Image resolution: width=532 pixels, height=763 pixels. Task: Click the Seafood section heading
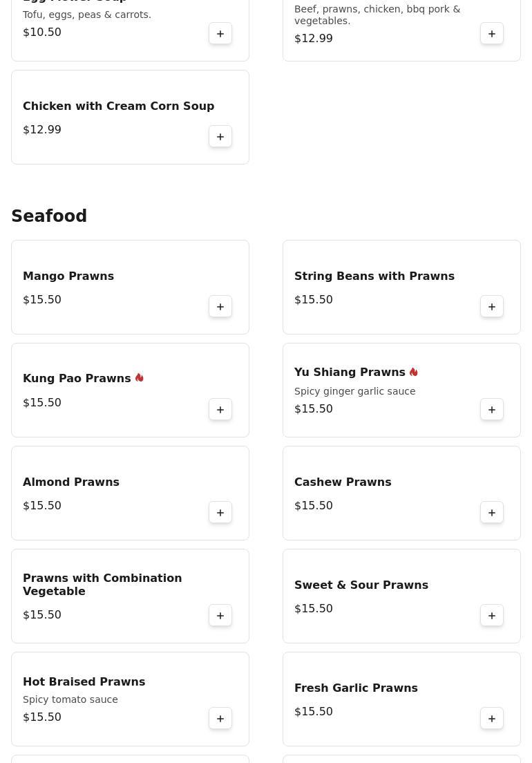tap(49, 216)
